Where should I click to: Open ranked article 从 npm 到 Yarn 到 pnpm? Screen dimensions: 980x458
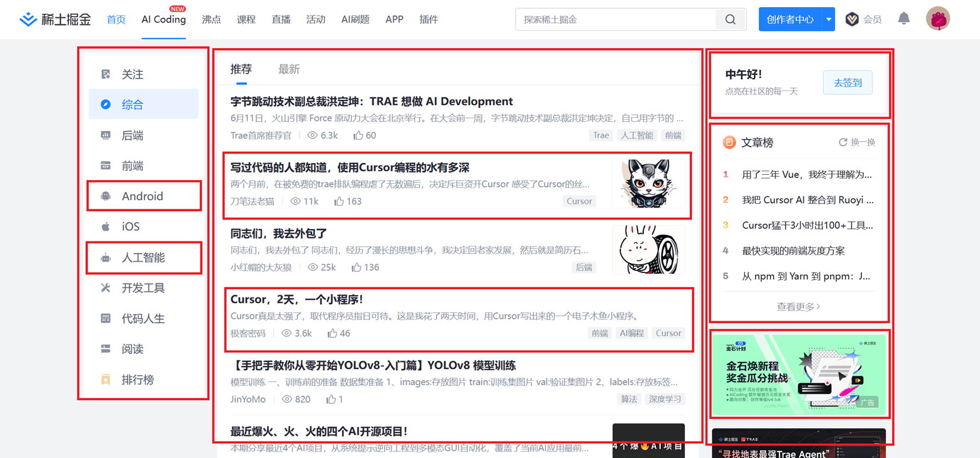(806, 277)
